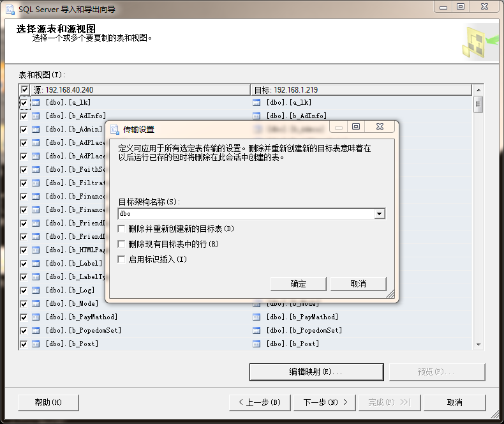
Task: Cancel the wizard with bottom 取消 button
Action: 454,402
